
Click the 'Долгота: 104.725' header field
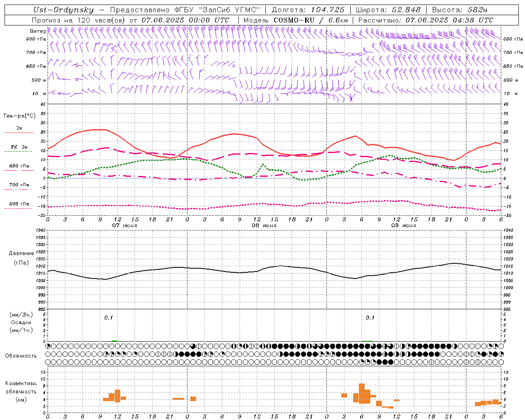[x=308, y=10]
